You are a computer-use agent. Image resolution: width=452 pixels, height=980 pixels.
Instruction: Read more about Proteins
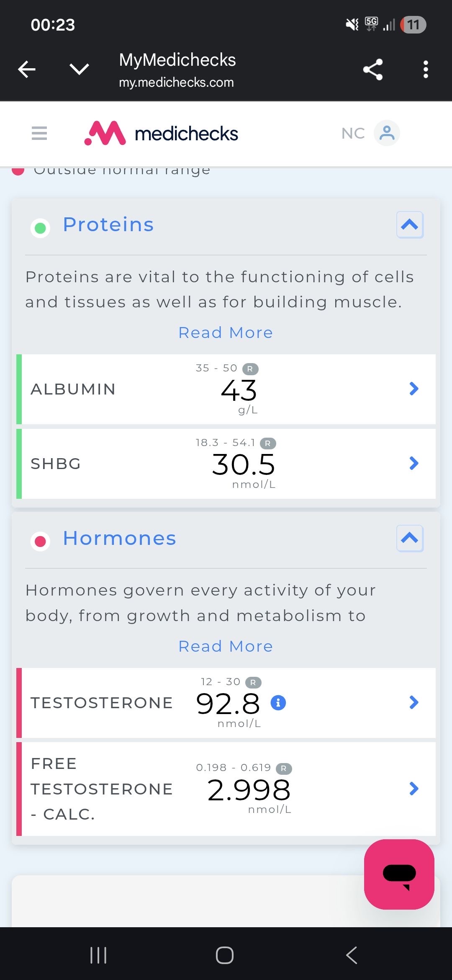pos(226,333)
